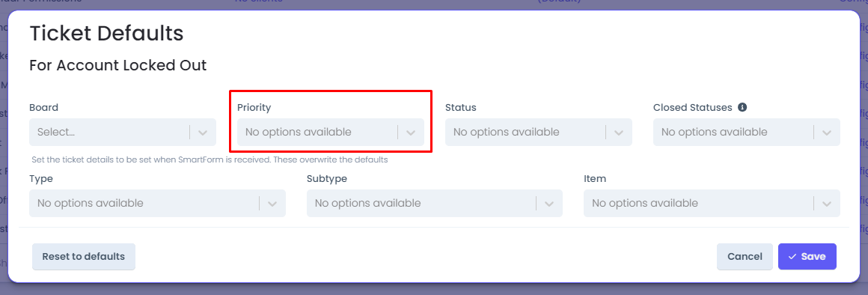Viewport: 868px width, 295px height.
Task: Click the Closed Statuses chevron arrow
Action: (827, 133)
